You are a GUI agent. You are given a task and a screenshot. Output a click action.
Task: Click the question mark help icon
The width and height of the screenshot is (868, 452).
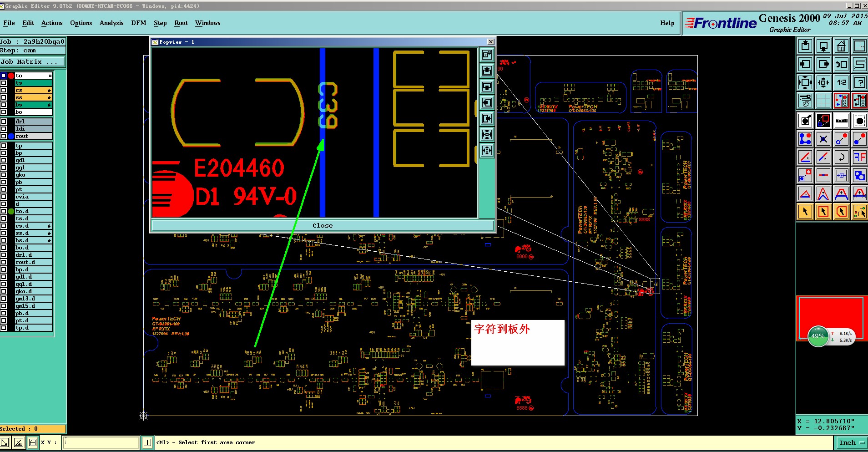(860, 82)
